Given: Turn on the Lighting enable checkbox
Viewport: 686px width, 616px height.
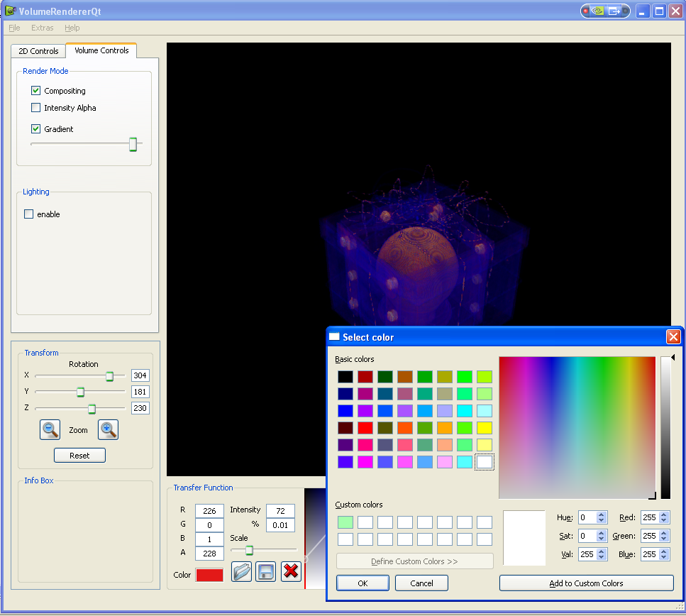Looking at the screenshot, I should click(x=29, y=214).
